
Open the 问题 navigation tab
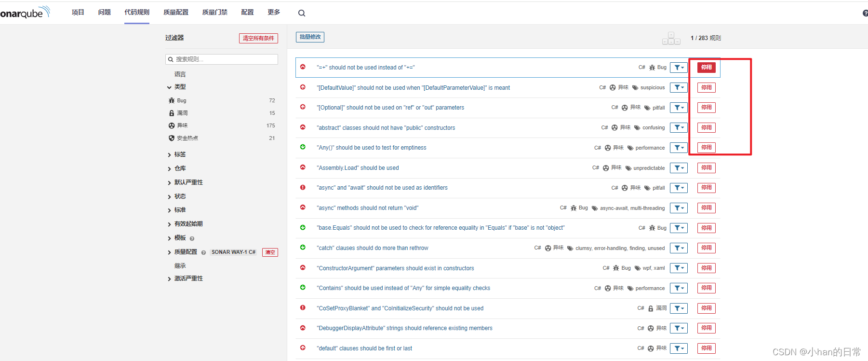[105, 12]
